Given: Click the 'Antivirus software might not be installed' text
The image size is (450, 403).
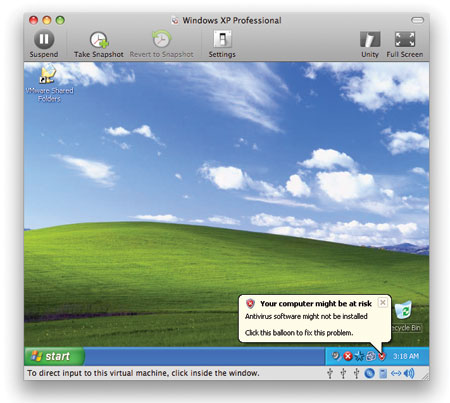Looking at the screenshot, I should (x=306, y=316).
